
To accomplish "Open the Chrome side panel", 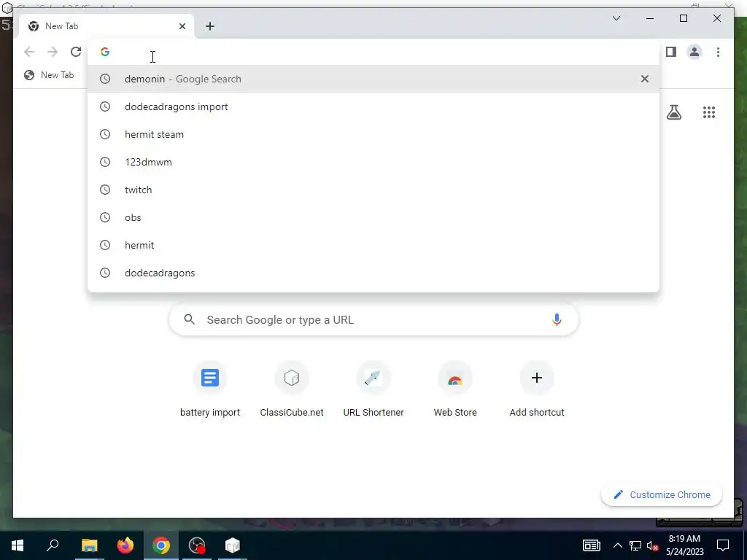I will click(x=671, y=52).
